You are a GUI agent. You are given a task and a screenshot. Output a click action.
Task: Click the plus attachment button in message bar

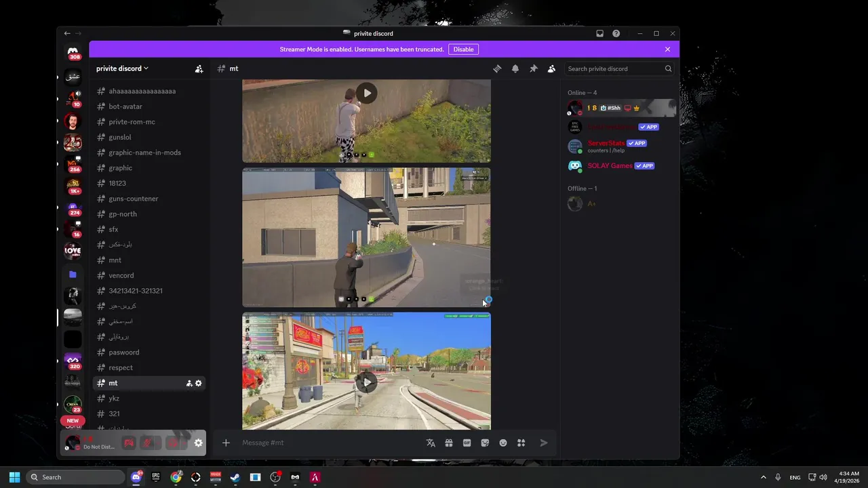[x=226, y=443]
